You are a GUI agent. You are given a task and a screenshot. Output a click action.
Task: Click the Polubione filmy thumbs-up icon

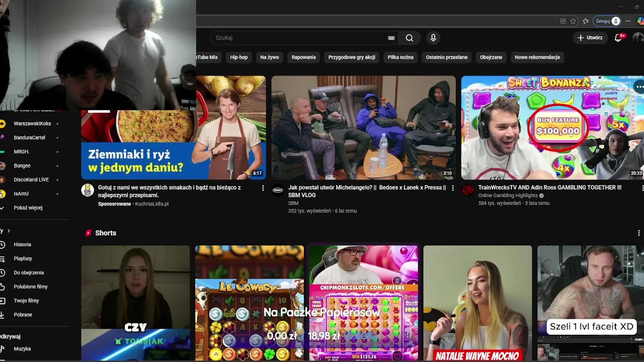click(3, 287)
